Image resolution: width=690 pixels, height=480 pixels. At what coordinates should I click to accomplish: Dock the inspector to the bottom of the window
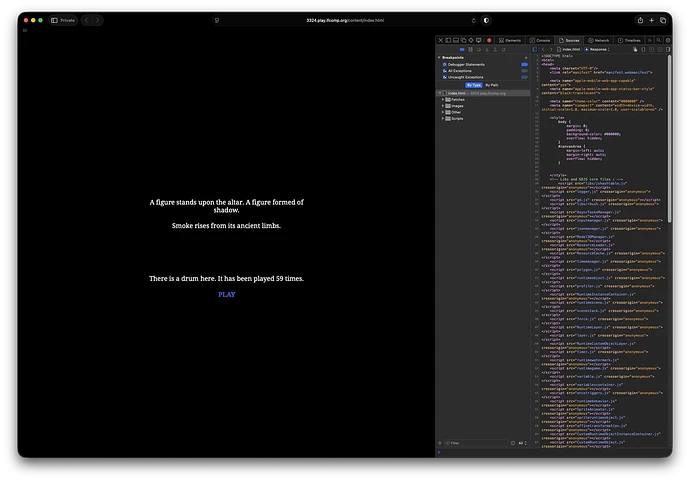[456, 40]
